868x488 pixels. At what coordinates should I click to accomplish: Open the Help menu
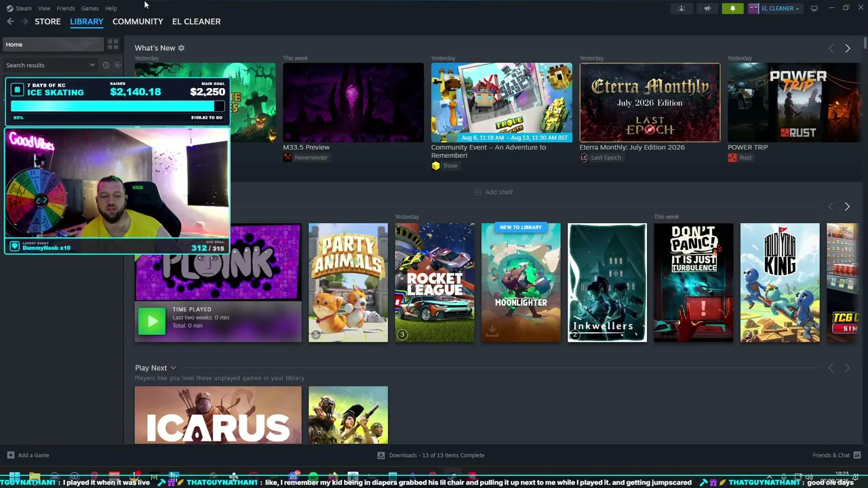pos(111,8)
